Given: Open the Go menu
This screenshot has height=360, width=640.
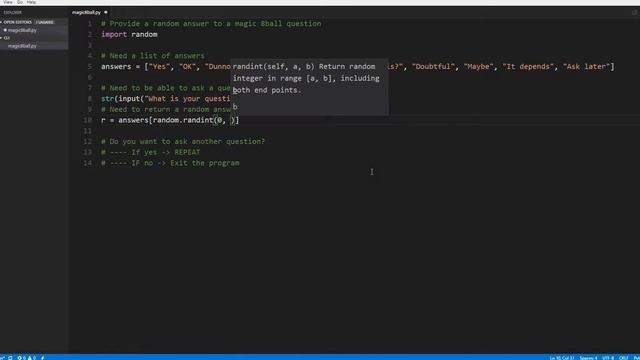Looking at the screenshot, I should tap(20, 2).
